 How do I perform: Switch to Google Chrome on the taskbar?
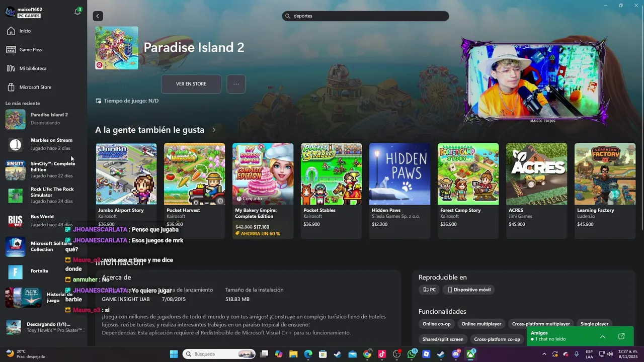click(x=367, y=354)
